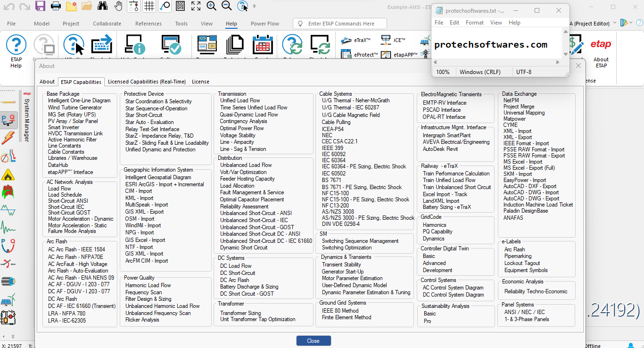Viewport: 644px width, 348px height.
Task: Click the About ETAP ribbon icon
Action: [x=601, y=52]
